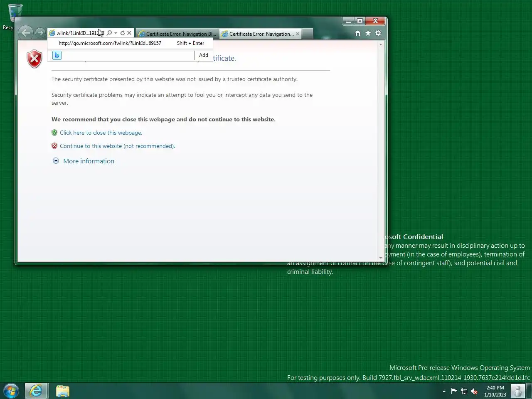
Task: Expand the More information section
Action: tap(56, 161)
